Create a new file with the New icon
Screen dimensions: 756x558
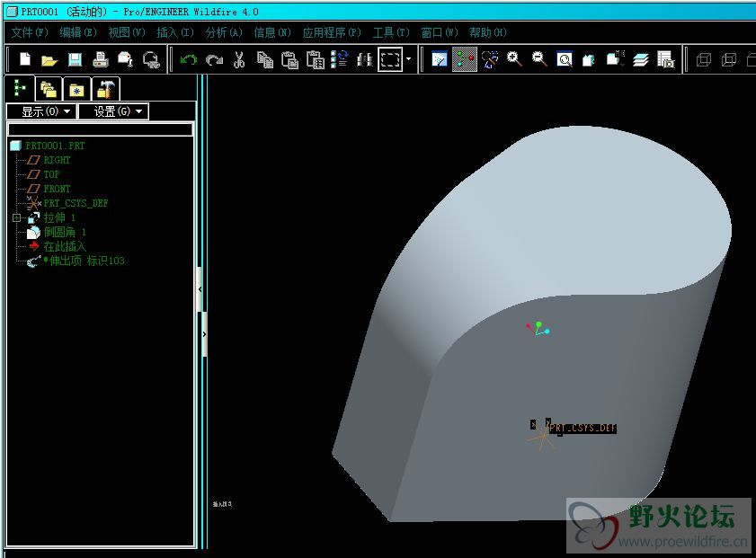click(x=24, y=59)
